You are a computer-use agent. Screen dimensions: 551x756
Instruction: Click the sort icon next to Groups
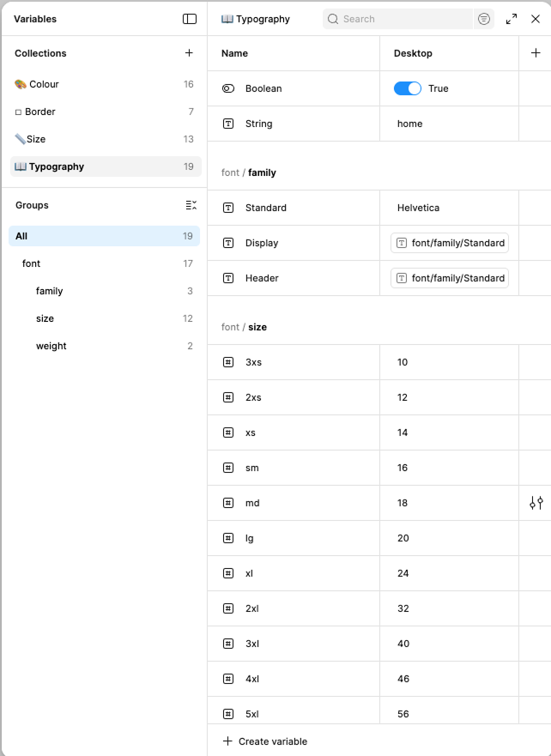(x=191, y=204)
